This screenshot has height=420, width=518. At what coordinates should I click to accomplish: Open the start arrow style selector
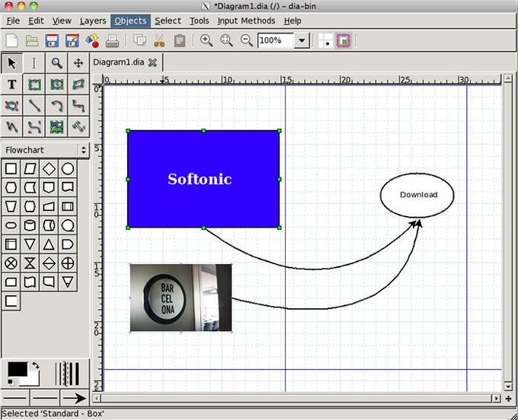pyautogui.click(x=15, y=398)
